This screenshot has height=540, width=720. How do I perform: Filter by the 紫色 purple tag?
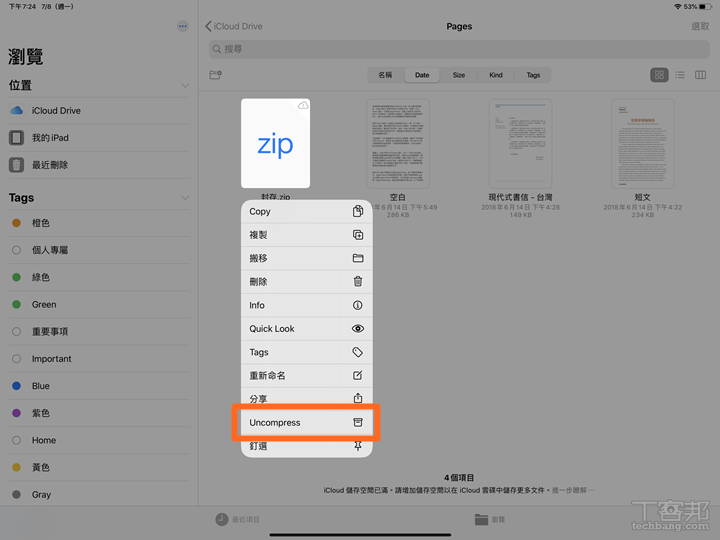click(x=99, y=413)
